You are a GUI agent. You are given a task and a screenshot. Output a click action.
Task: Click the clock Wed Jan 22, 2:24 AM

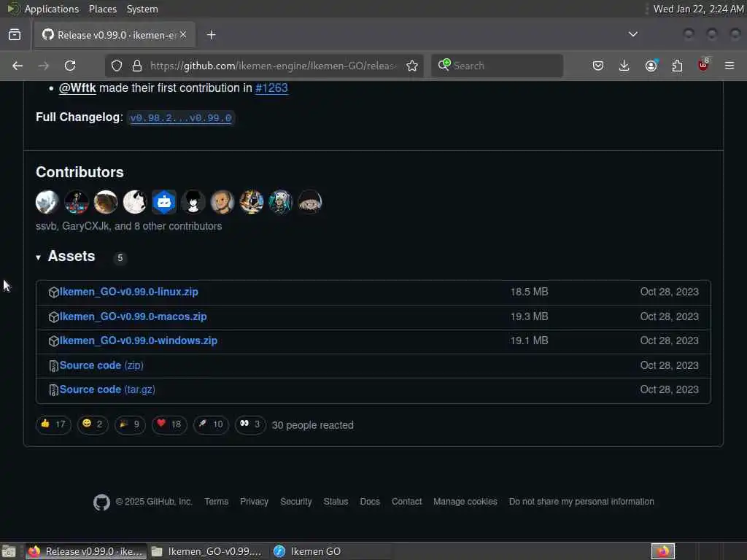(698, 9)
